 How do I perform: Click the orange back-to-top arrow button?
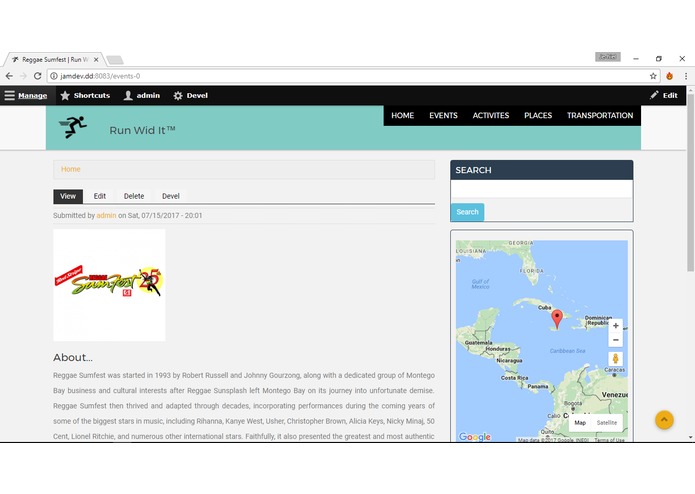(x=664, y=420)
